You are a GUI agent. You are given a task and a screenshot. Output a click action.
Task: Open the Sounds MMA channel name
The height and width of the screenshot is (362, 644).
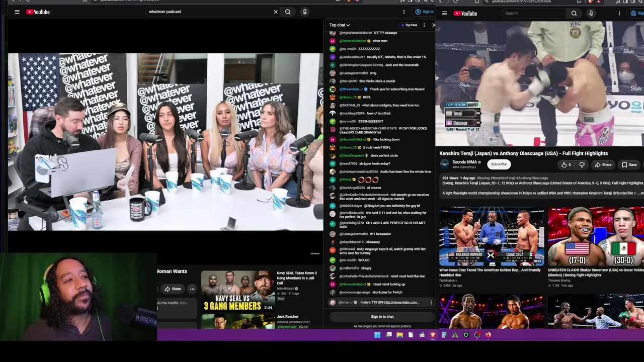click(x=465, y=162)
